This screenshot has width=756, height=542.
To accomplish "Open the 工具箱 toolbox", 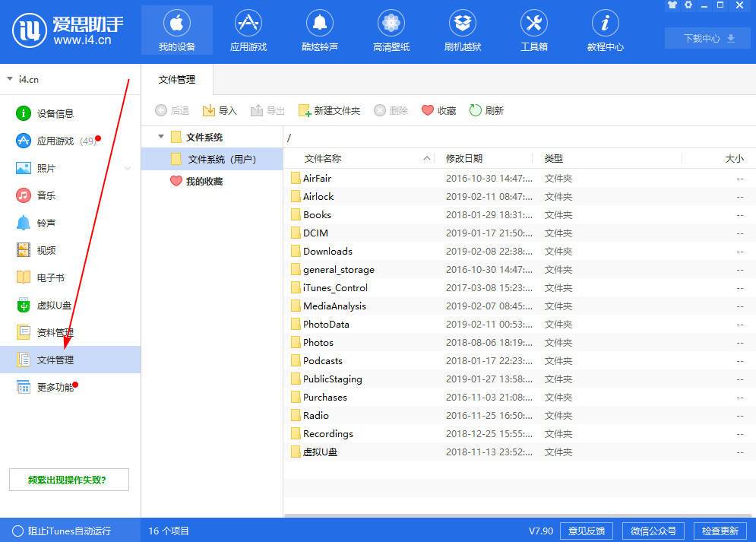I will (533, 29).
